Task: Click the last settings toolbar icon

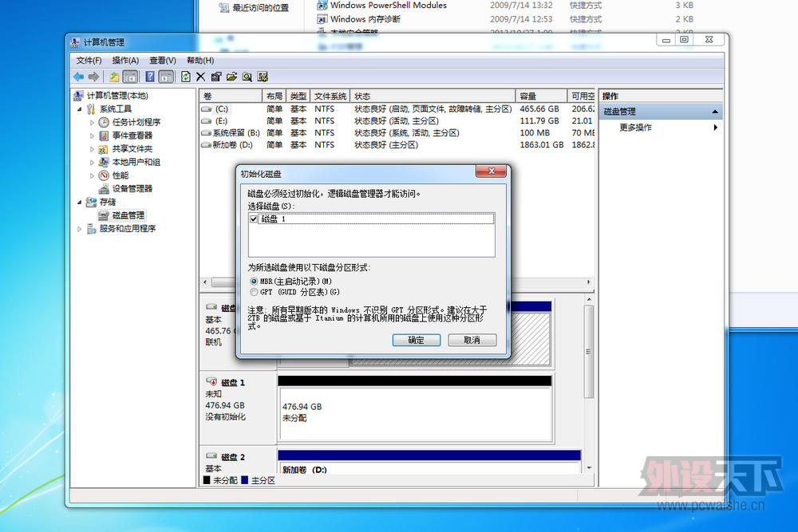Action: [263, 77]
